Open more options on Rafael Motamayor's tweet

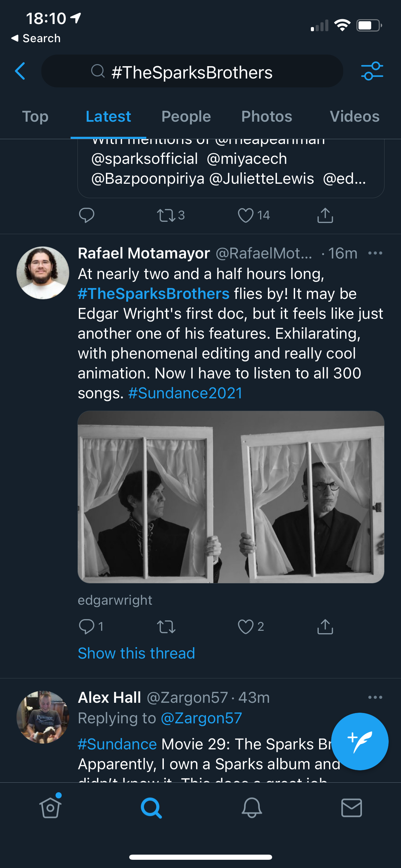[x=375, y=253]
